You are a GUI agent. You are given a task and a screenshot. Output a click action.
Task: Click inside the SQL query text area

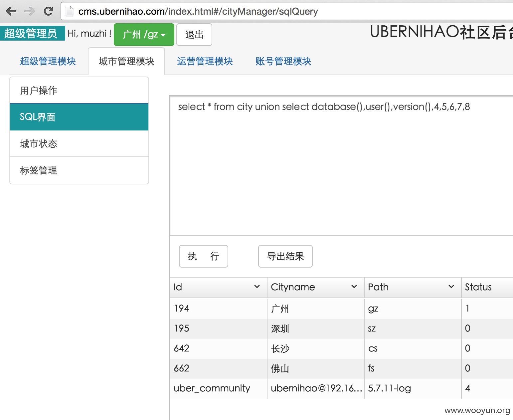(x=341, y=166)
